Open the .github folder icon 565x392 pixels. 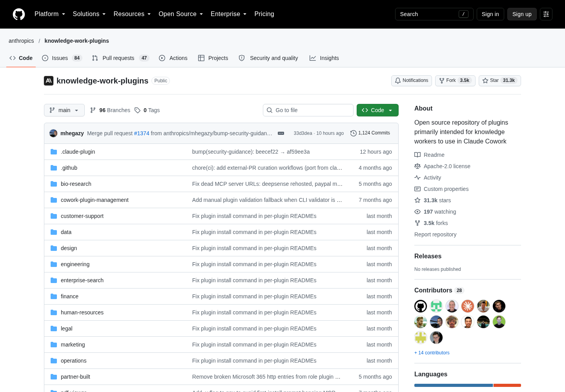pos(54,168)
